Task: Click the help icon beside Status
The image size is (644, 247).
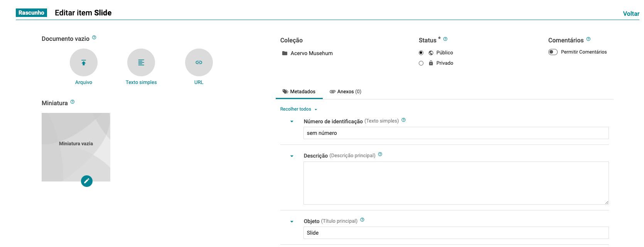Action: (445, 39)
